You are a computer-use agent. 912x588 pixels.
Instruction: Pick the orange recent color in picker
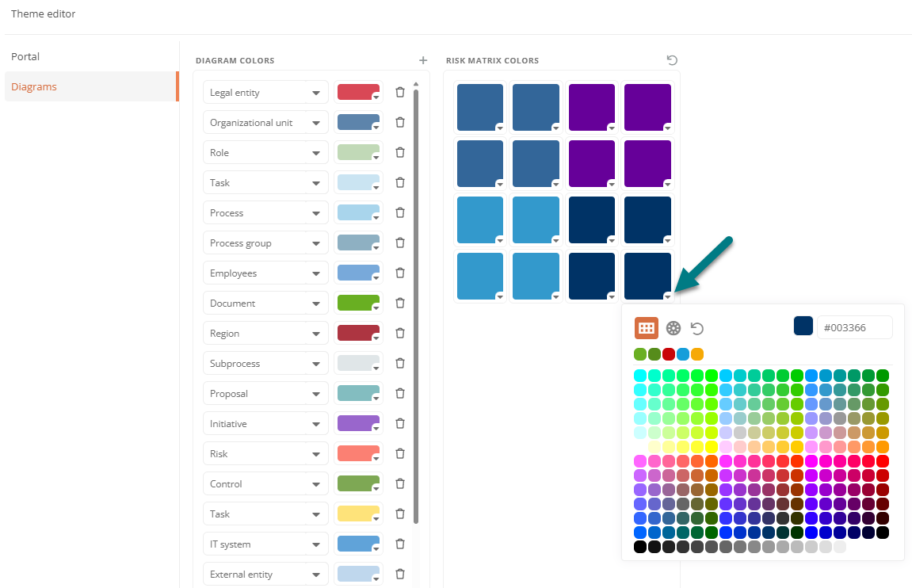[x=696, y=354]
